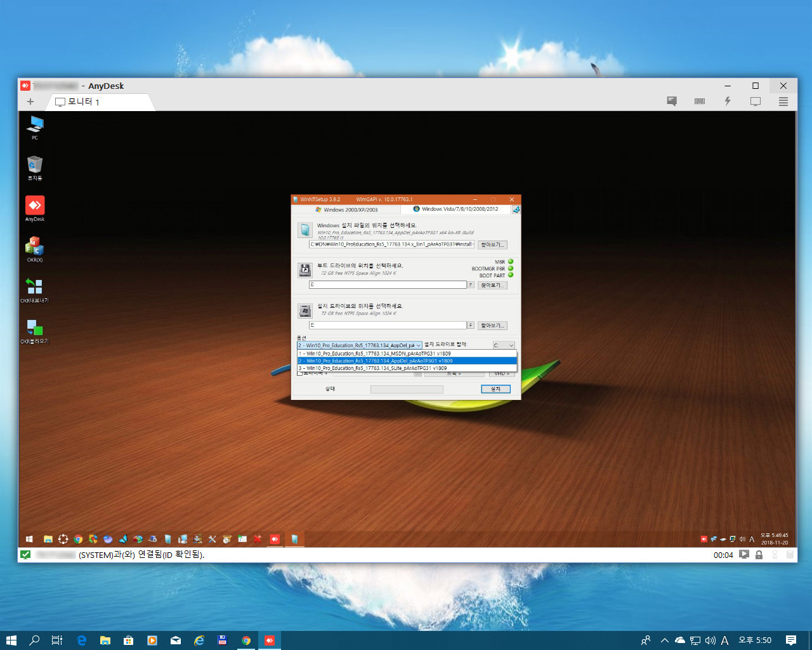
Task: Open the AnyDesk hamburger menu
Action: coord(783,102)
